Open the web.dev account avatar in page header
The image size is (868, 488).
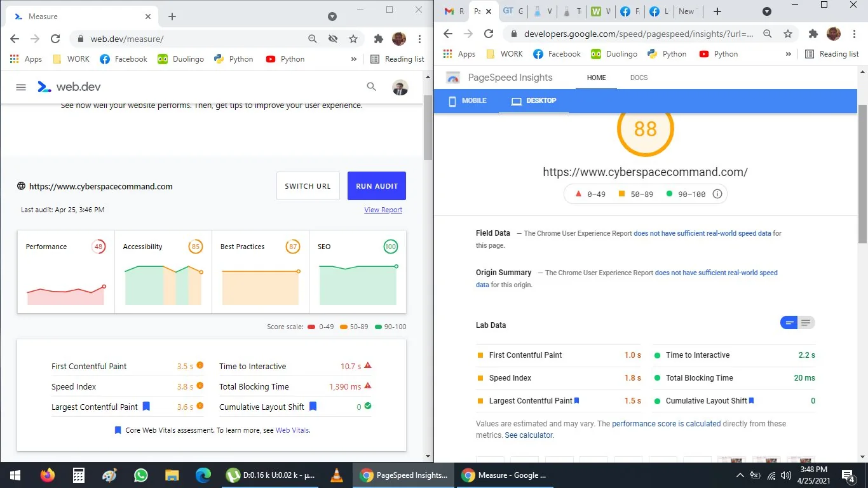[400, 87]
